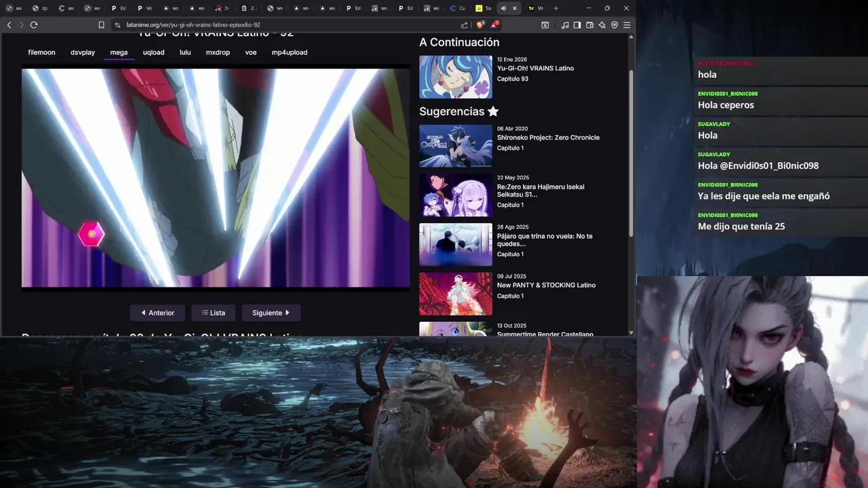
Task: Select the filemoon server tab
Action: 41,52
